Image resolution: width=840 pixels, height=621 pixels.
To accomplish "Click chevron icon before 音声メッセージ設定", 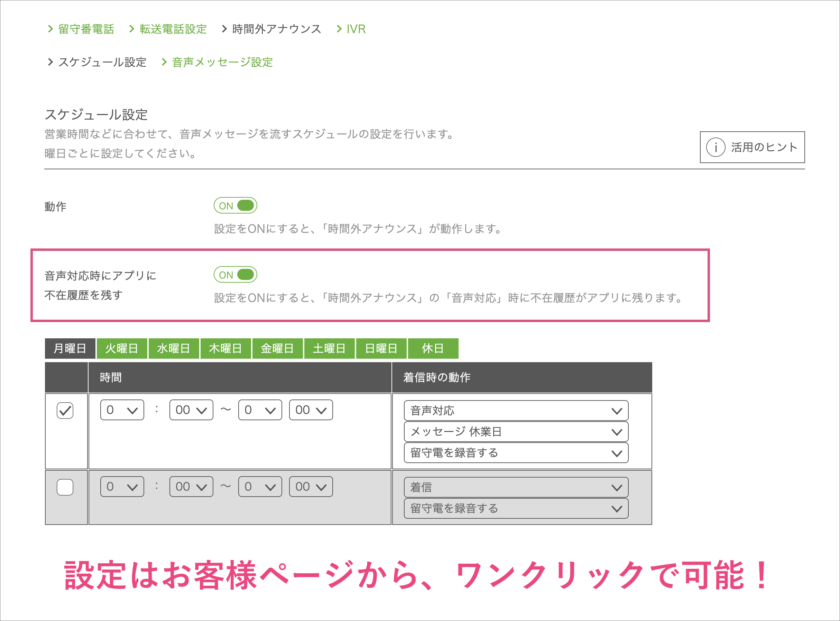I will coord(164,62).
